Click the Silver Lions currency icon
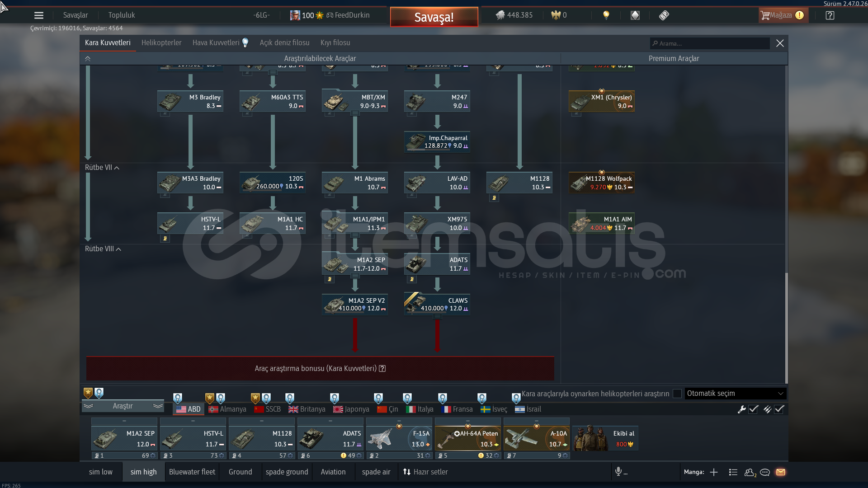The height and width of the screenshot is (488, 868). tap(500, 15)
